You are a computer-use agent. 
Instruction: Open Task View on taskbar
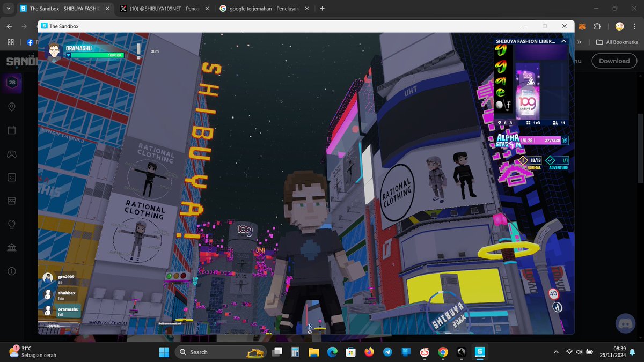277,352
